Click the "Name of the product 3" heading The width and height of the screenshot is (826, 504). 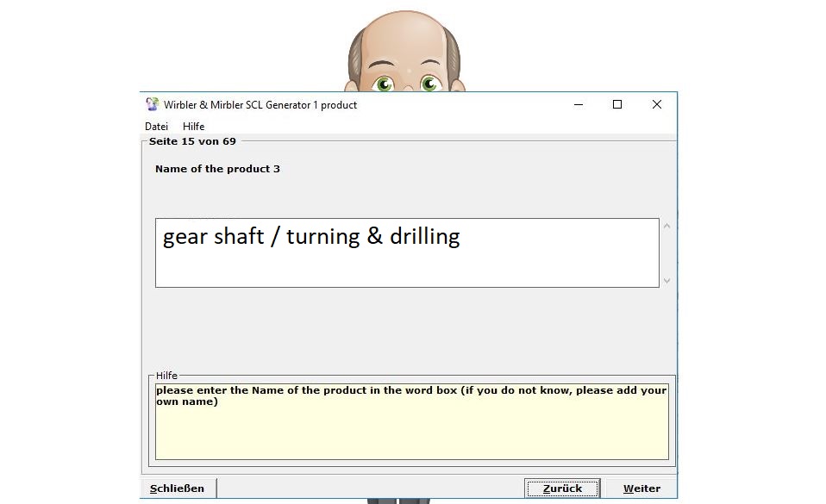point(217,169)
